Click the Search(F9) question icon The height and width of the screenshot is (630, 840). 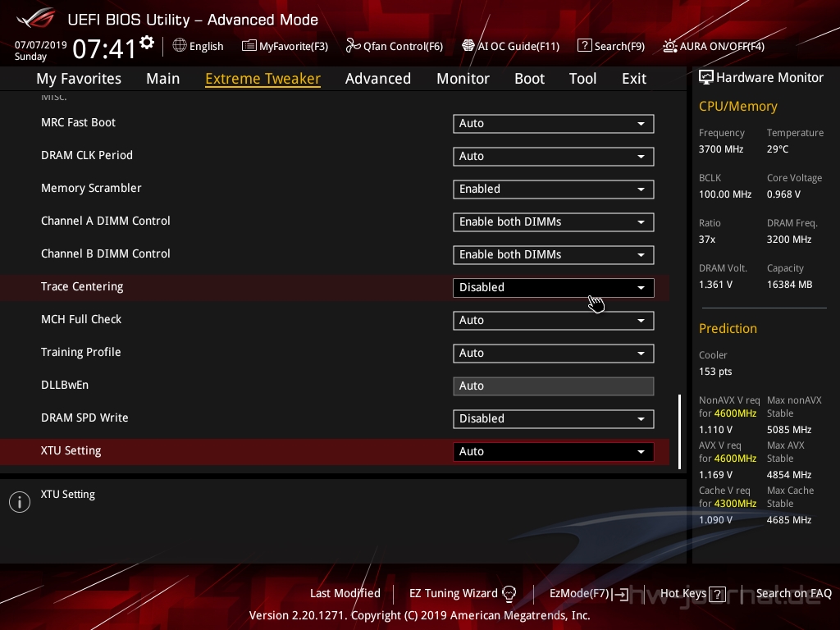pos(584,46)
